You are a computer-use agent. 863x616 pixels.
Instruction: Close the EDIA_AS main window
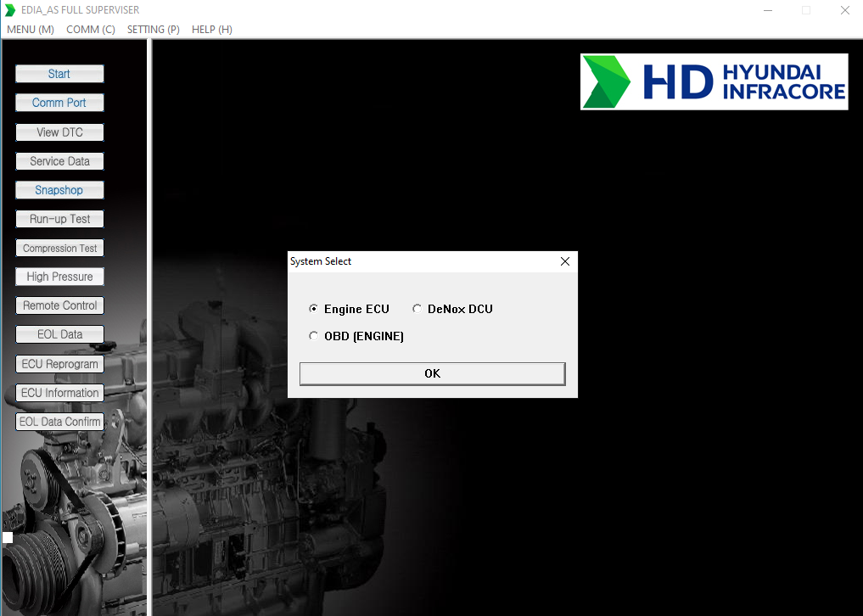845,10
